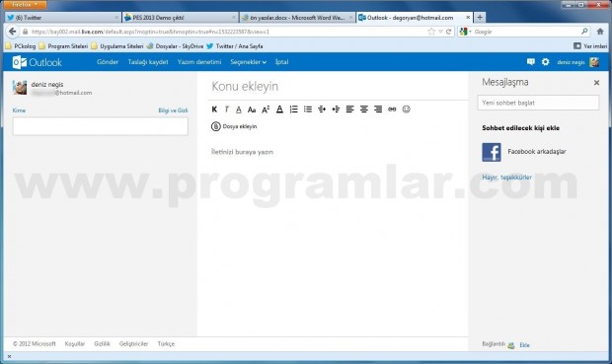Open the deniz negis account menu in header
Image resolution: width=612 pixels, height=364 pixels.
pos(571,62)
